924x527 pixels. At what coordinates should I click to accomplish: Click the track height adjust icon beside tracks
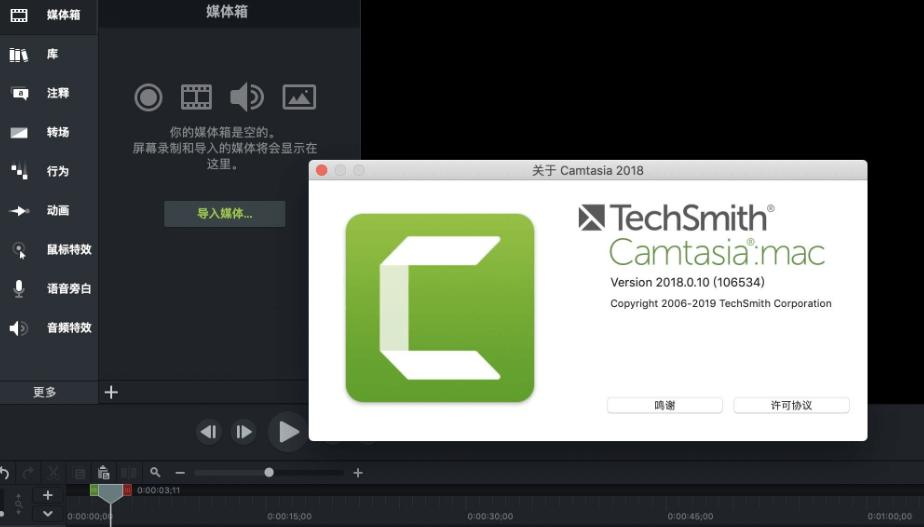(18, 504)
